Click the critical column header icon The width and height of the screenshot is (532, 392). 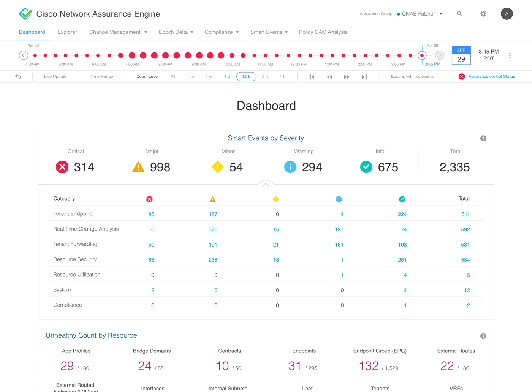150,199
